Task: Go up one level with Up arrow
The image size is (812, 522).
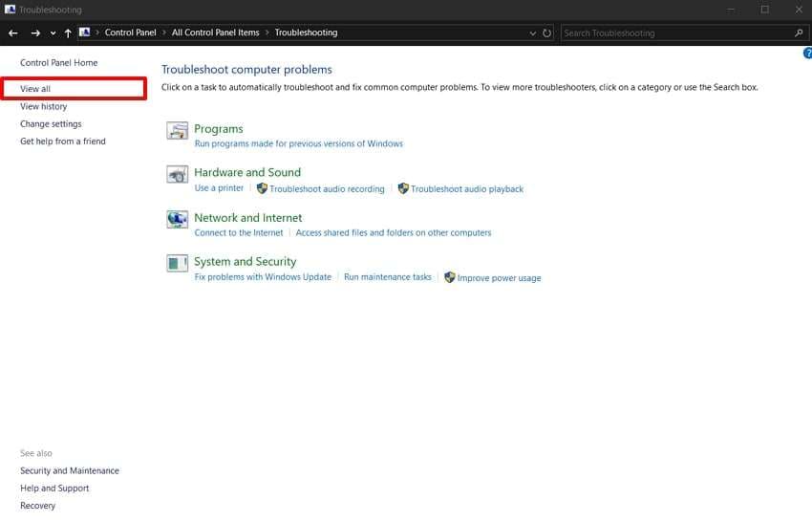Action: [x=68, y=33]
